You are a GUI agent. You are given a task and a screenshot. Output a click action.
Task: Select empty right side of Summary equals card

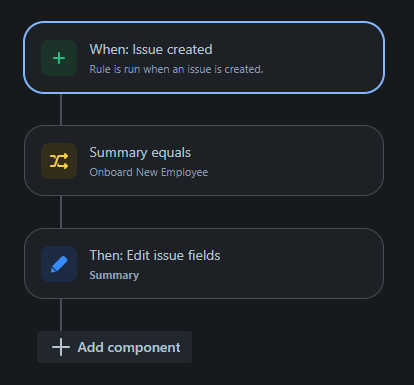[300, 161]
